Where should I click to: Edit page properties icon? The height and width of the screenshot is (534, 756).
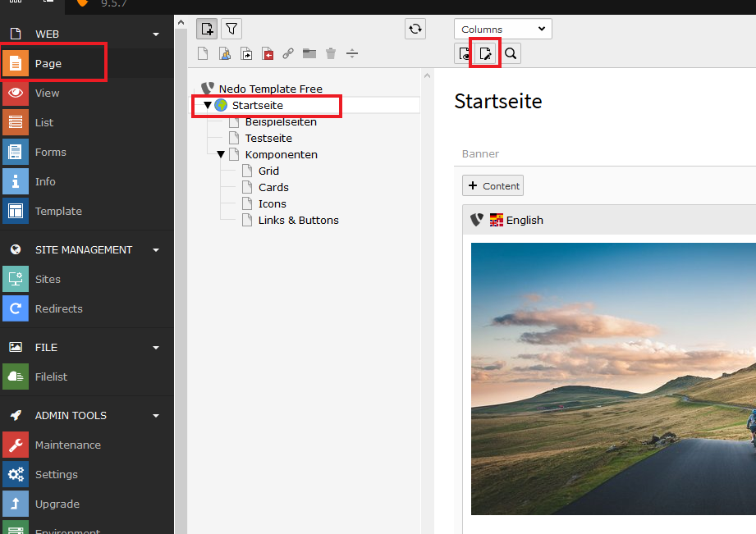(485, 53)
